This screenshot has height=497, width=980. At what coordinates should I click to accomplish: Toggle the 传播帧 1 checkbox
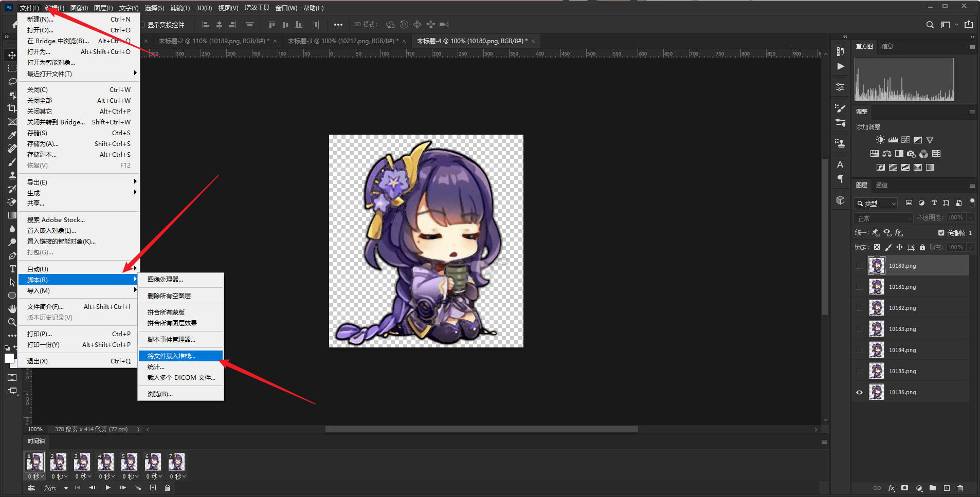pos(941,233)
